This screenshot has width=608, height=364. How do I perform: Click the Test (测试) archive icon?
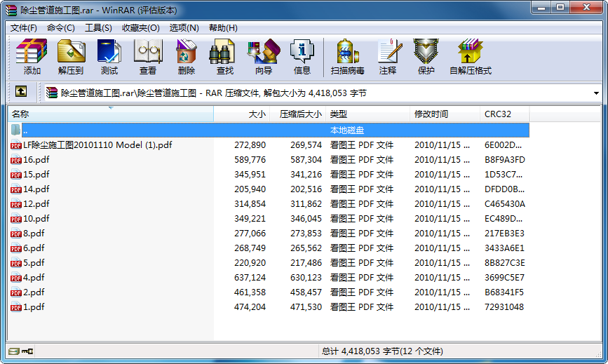(109, 57)
